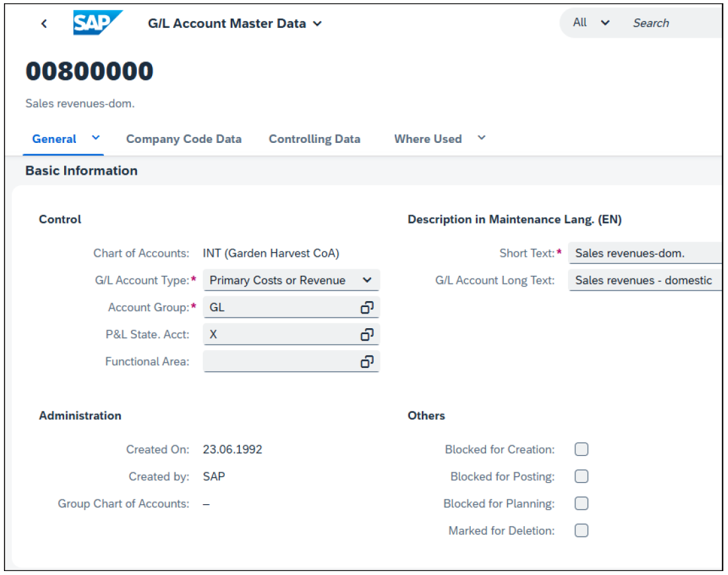This screenshot has height=575, width=728.
Task: Focus the G/L Account Long Text field
Action: pos(645,281)
